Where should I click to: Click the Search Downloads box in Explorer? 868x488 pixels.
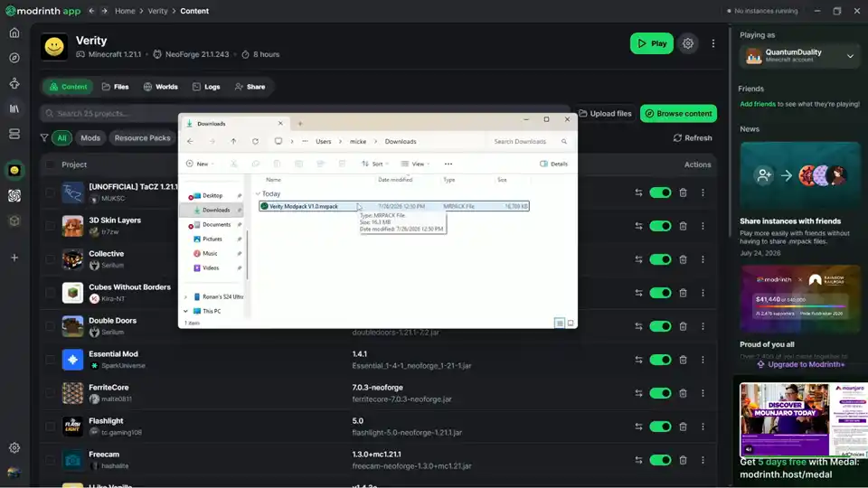530,141
